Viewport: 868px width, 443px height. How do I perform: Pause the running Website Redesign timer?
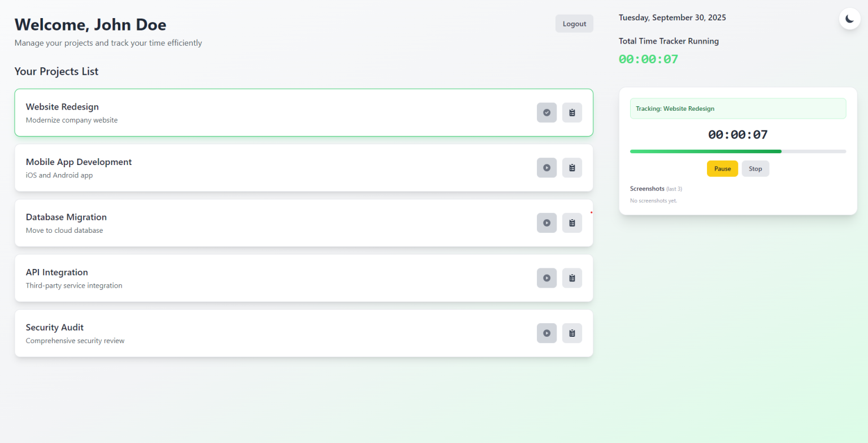click(722, 168)
